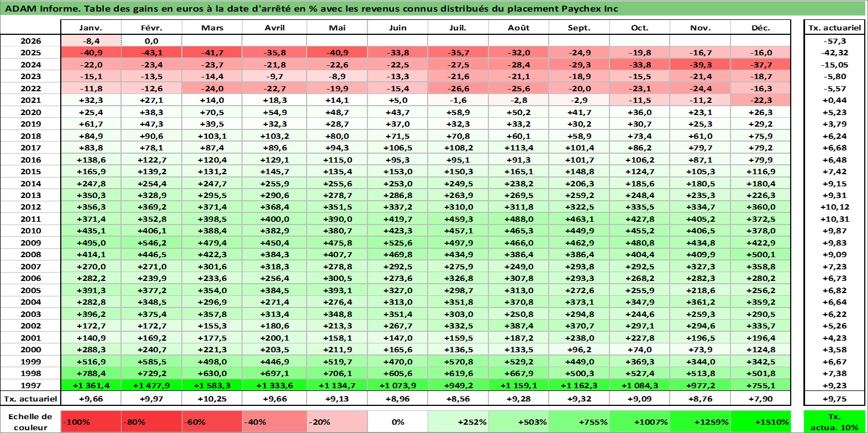Click cell -39,3 in the 2024 row
Viewport: 868px width, 433px height.
[x=700, y=65]
